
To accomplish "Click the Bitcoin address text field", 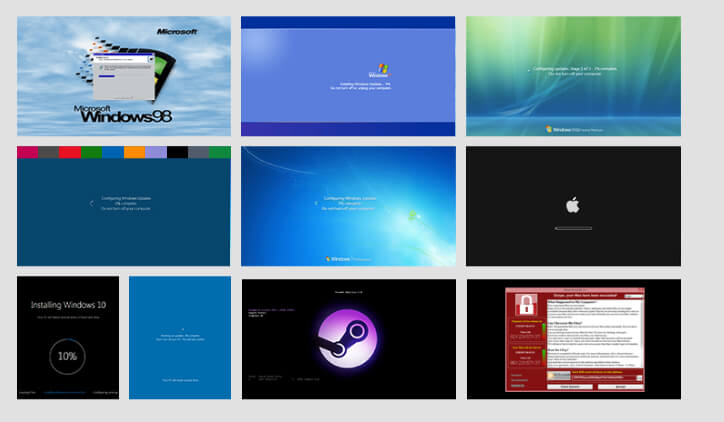I will pyautogui.click(x=600, y=375).
